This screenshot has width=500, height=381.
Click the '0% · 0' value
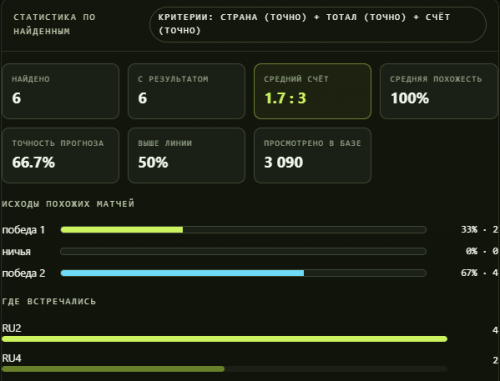[482, 251]
